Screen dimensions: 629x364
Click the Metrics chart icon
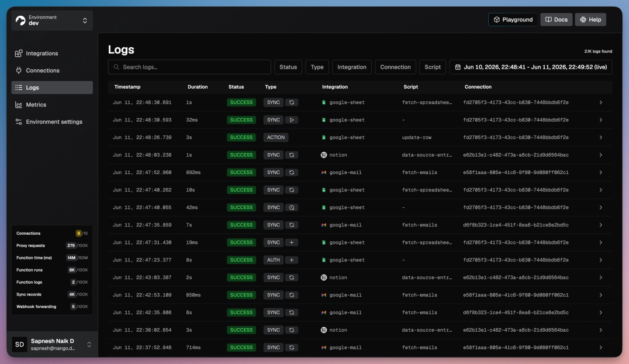click(19, 105)
